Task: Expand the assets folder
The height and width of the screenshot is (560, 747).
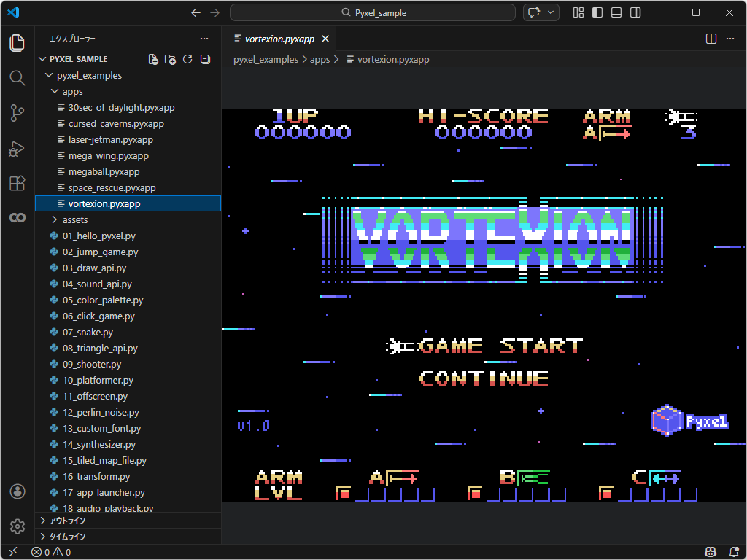Action: pos(74,219)
